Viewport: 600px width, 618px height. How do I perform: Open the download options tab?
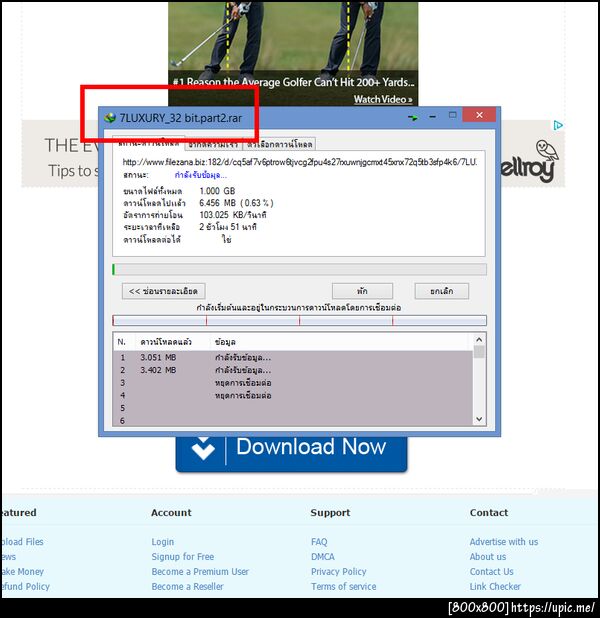pos(280,144)
